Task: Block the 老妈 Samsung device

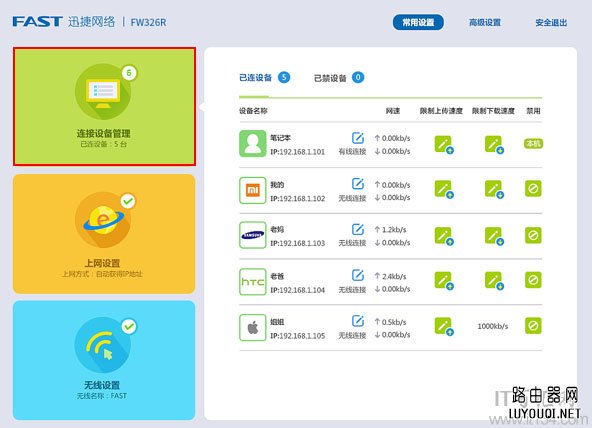Action: tap(533, 235)
